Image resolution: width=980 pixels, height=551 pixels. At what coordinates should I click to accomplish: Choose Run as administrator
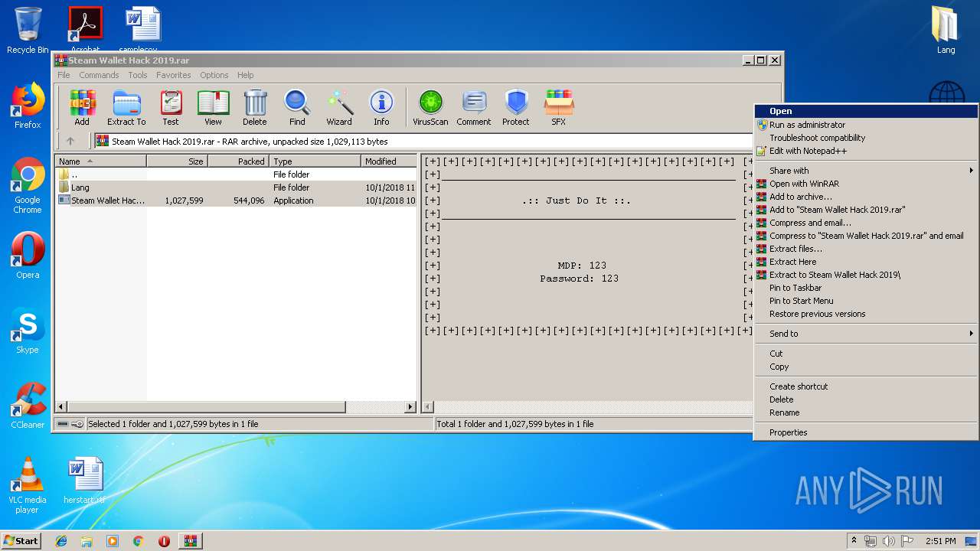coord(866,125)
